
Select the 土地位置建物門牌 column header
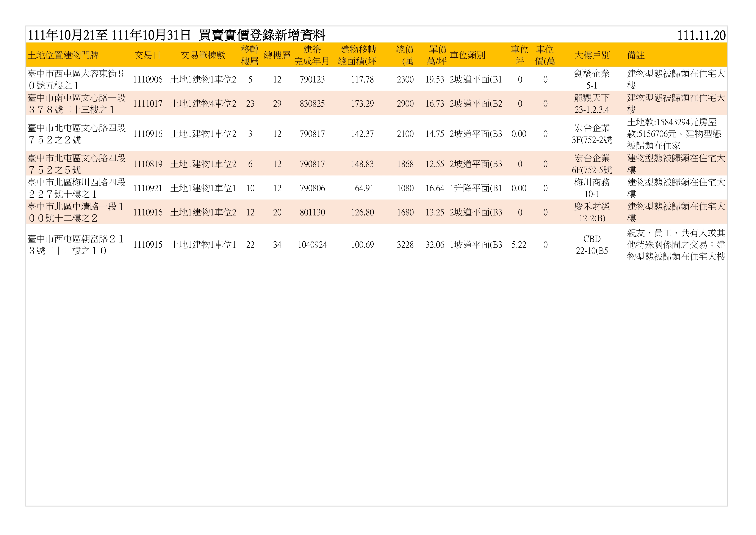tap(63, 55)
